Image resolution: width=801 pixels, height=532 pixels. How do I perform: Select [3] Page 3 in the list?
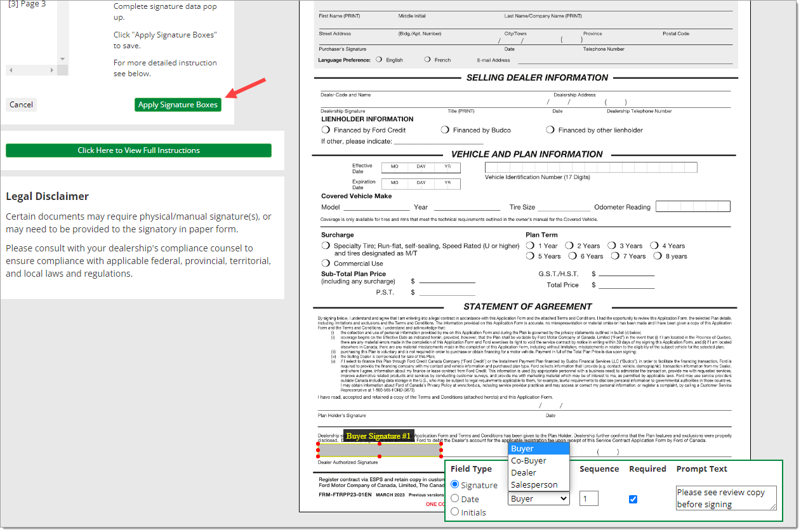(27, 4)
